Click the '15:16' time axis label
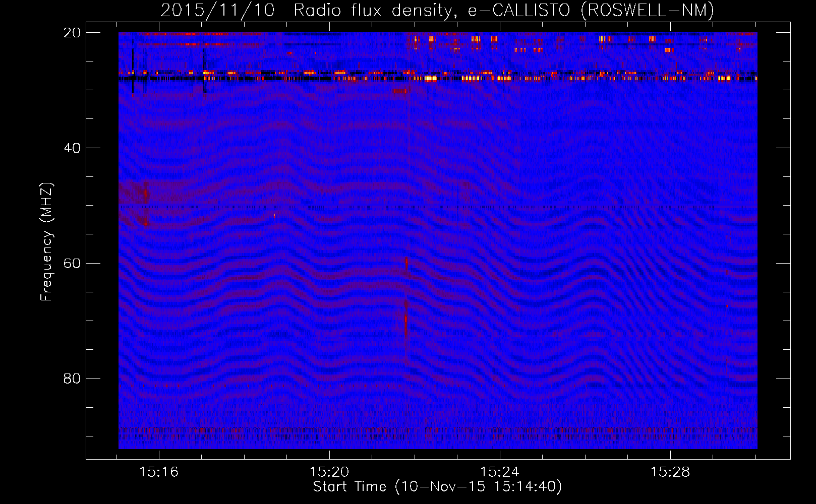 [x=159, y=472]
